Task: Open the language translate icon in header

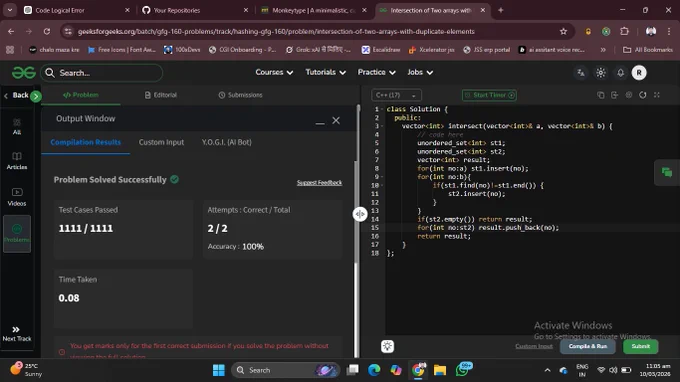Action: click(x=581, y=73)
